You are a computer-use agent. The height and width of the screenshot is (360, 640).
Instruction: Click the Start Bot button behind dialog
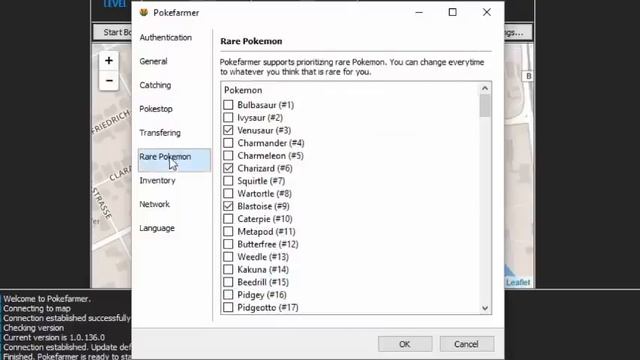tap(113, 32)
